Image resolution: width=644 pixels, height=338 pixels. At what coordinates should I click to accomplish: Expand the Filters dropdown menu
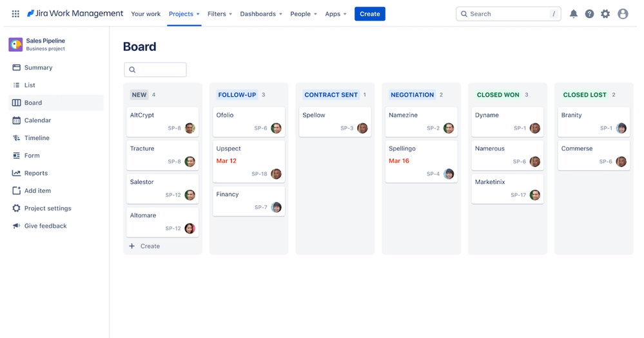[220, 14]
